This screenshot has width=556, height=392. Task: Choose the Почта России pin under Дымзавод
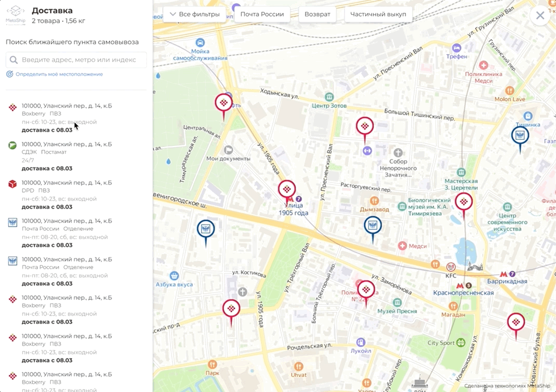tap(373, 225)
